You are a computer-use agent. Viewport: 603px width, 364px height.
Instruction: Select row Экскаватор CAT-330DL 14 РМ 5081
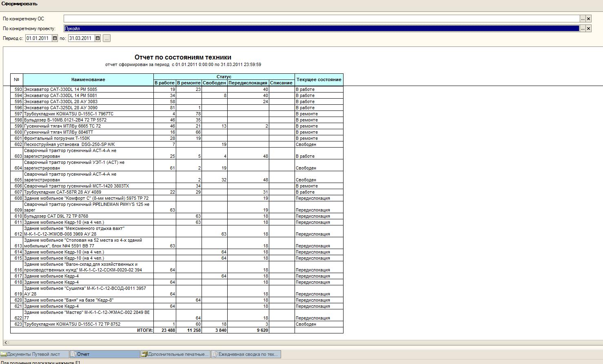coord(177,95)
